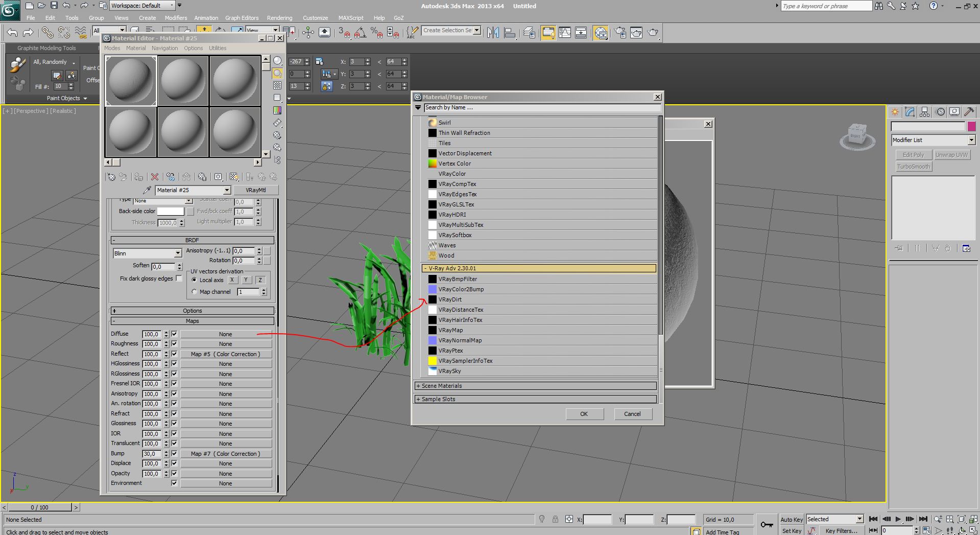The width and height of the screenshot is (980, 535).
Task: Open the Rendering menu
Action: (x=279, y=18)
